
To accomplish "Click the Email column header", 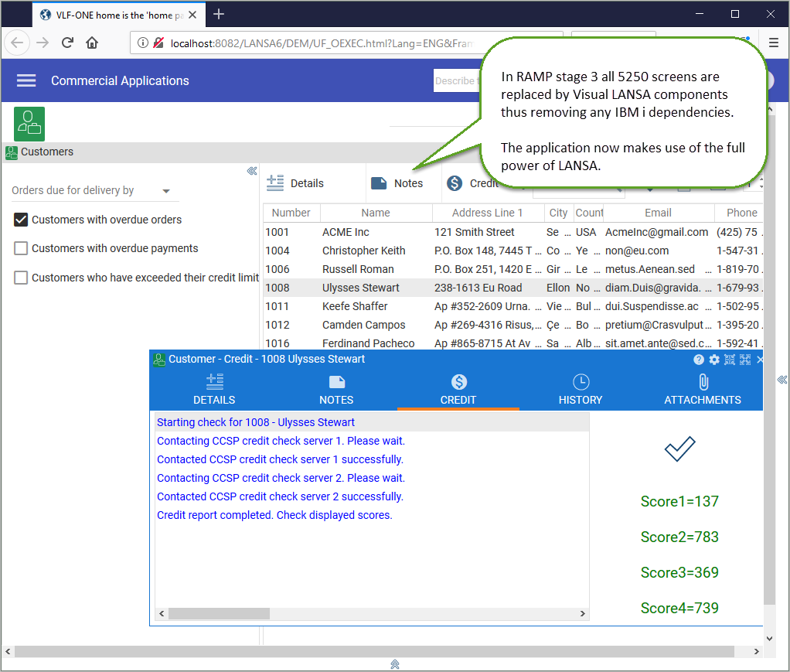I will [x=658, y=213].
